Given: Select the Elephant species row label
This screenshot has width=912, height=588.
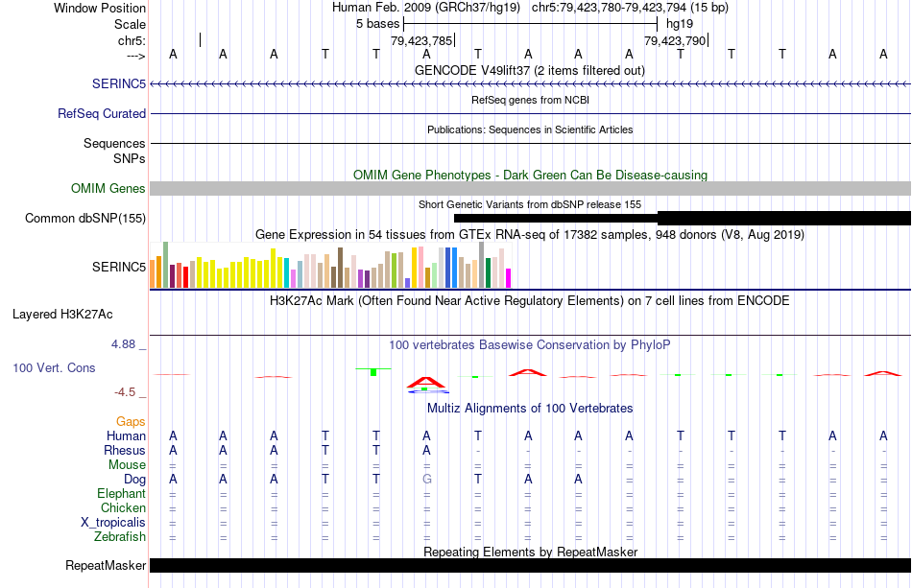Looking at the screenshot, I should pyautogui.click(x=121, y=493).
